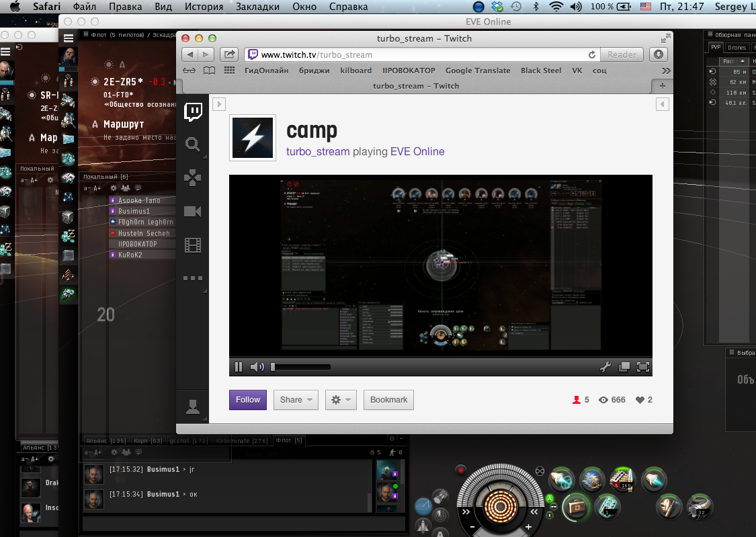Open the PVP tab in overview
The height and width of the screenshot is (537, 756).
tap(716, 47)
